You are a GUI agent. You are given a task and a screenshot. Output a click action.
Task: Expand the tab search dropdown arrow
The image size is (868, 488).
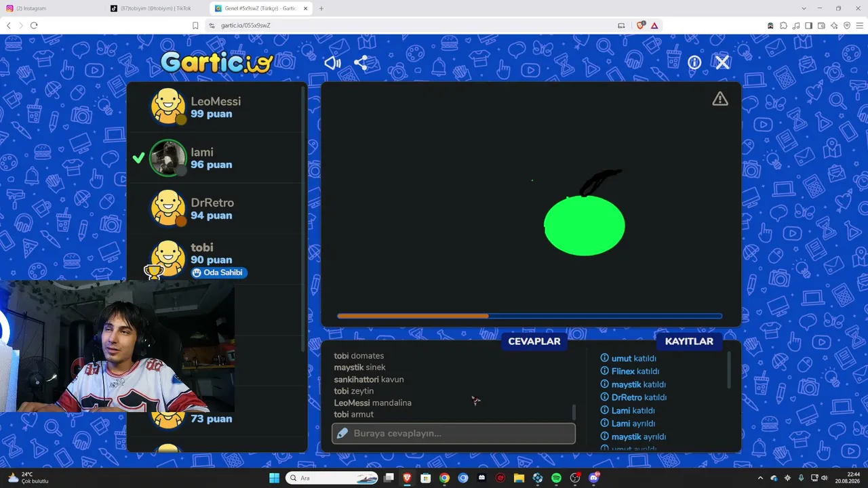804,8
